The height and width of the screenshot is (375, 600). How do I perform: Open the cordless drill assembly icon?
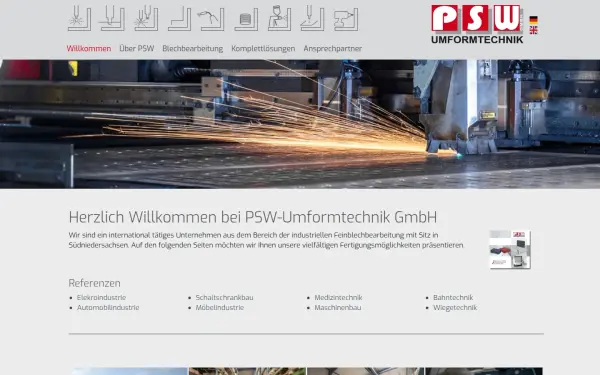pyautogui.click(x=346, y=19)
